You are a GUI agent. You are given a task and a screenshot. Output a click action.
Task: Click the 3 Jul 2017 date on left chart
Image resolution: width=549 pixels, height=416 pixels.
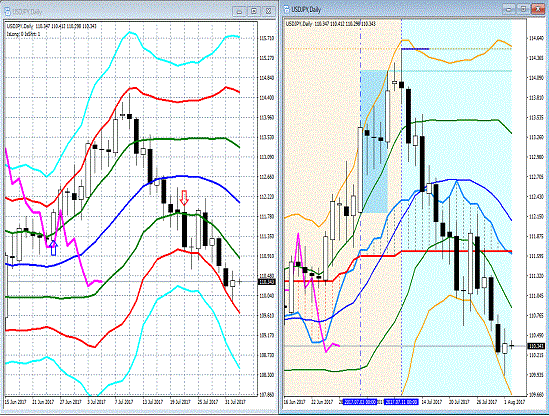(96, 402)
